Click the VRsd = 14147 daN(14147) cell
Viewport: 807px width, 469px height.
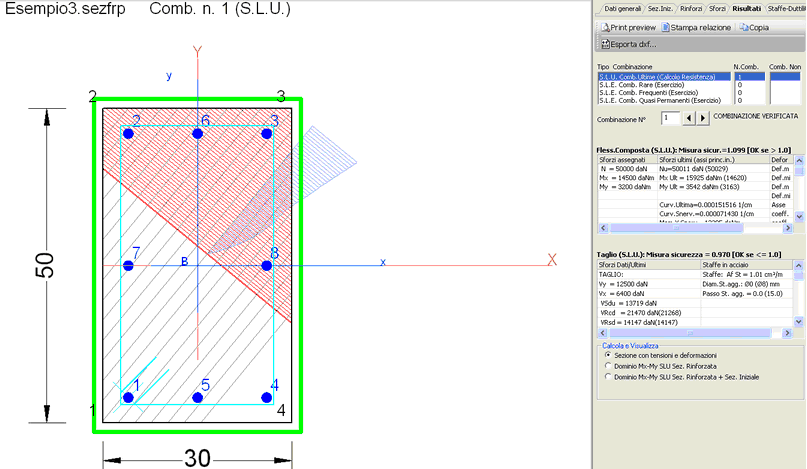pyautogui.click(x=648, y=322)
